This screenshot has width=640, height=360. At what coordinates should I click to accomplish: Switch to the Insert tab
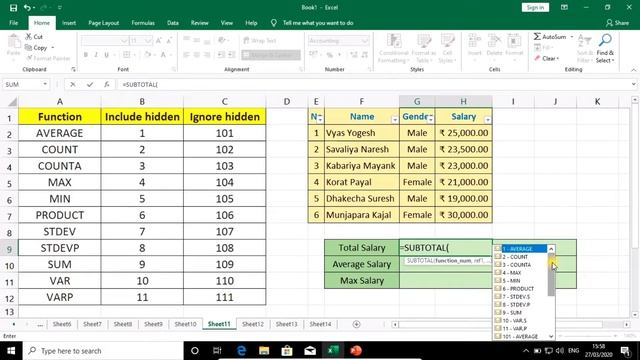click(x=69, y=23)
